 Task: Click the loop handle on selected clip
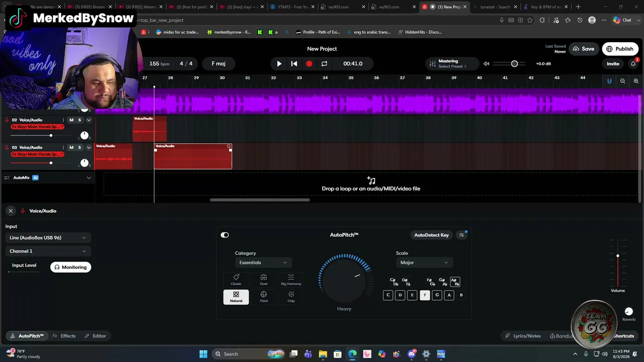[229, 147]
